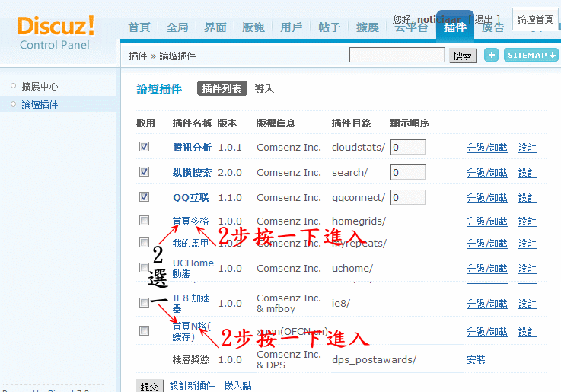The height and width of the screenshot is (392, 561).
Task: Select the 插件 top tab
Action: click(x=455, y=27)
